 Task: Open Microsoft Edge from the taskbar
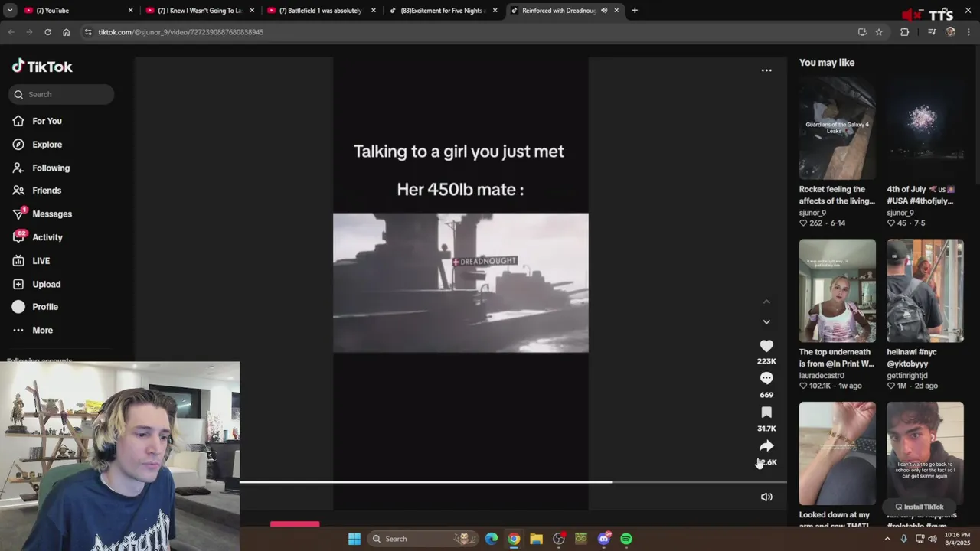tap(492, 539)
